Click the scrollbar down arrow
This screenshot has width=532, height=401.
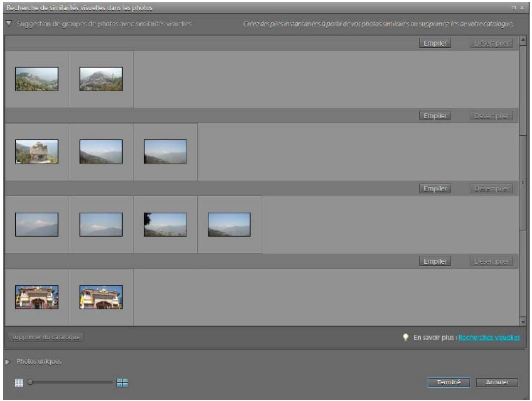(523, 321)
